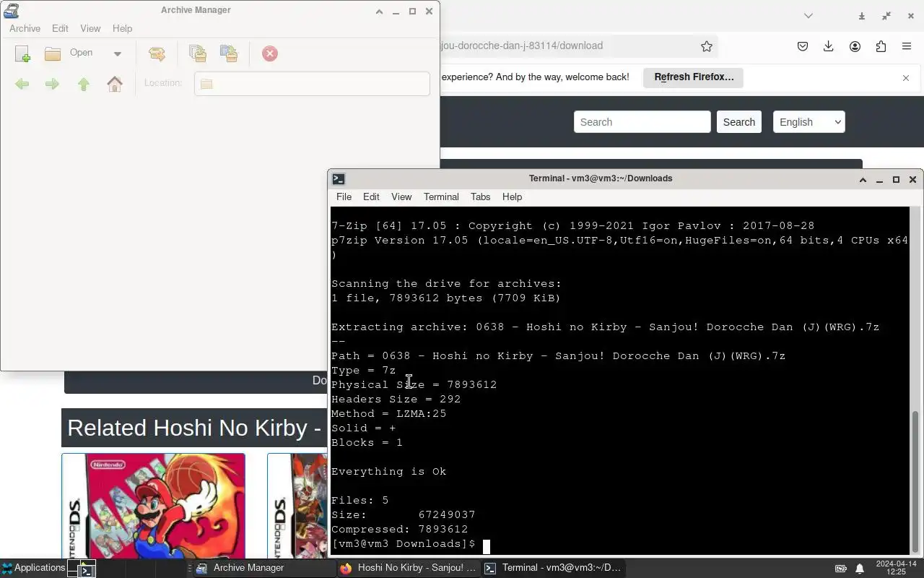Open the Firefox hamburger application menu
924x578 pixels.
907,46
